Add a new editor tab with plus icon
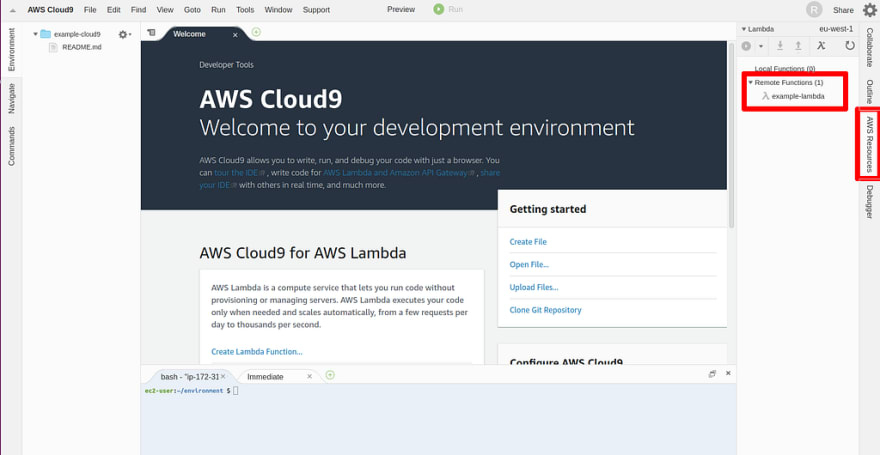 [x=256, y=32]
